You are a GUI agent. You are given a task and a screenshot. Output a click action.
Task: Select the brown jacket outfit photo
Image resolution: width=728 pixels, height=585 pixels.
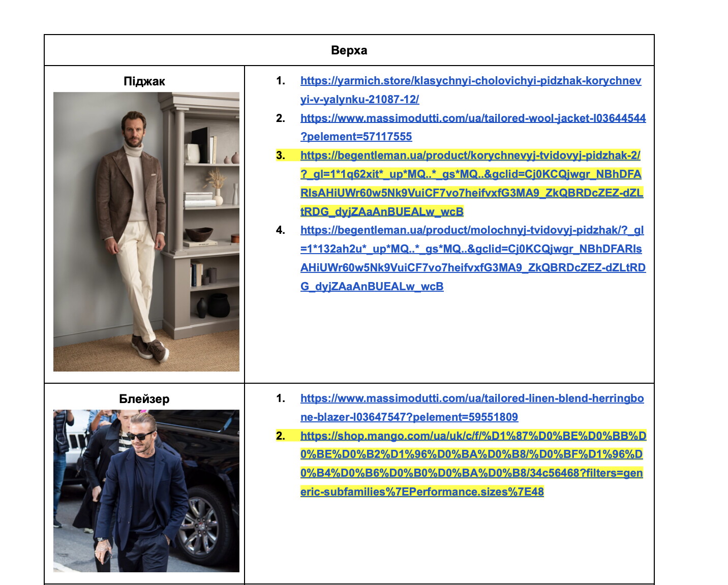146,232
